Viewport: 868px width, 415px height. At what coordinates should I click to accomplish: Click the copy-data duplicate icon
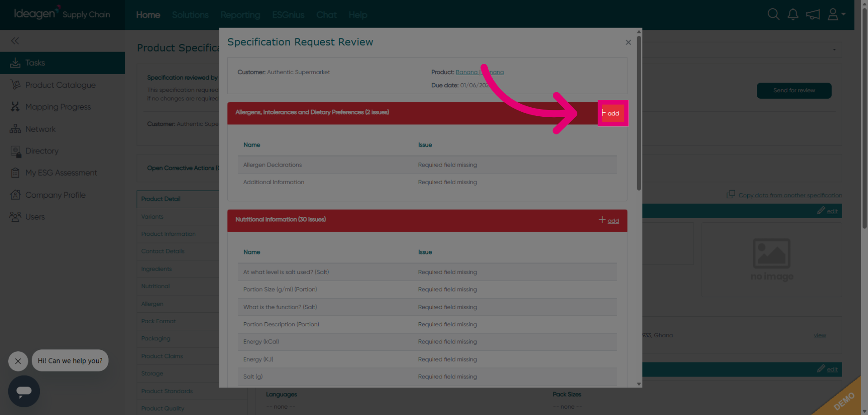(731, 194)
